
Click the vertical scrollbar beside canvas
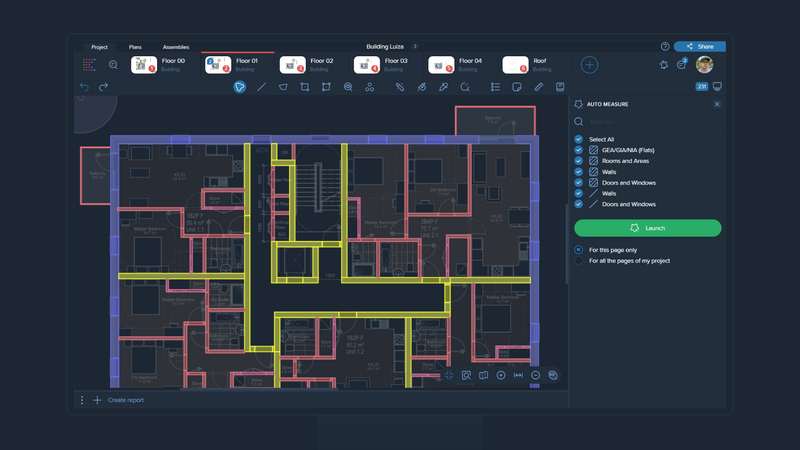(567, 244)
